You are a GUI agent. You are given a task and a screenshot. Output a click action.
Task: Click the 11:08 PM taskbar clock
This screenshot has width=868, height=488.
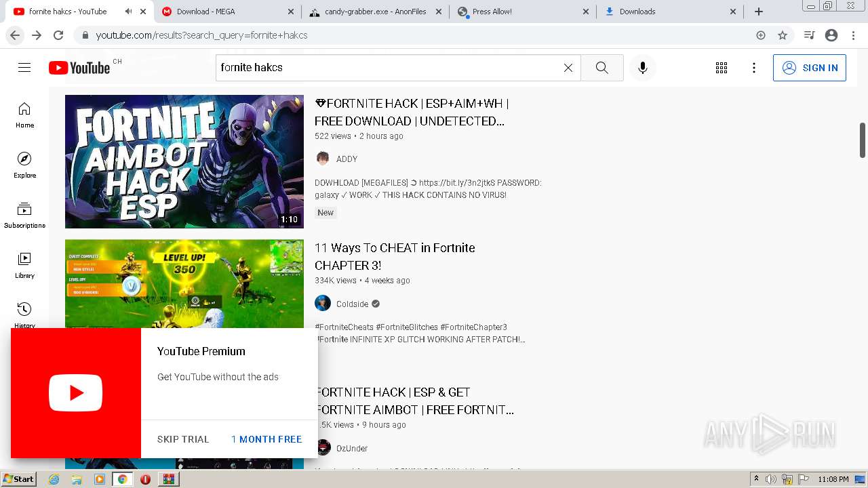pyautogui.click(x=833, y=479)
